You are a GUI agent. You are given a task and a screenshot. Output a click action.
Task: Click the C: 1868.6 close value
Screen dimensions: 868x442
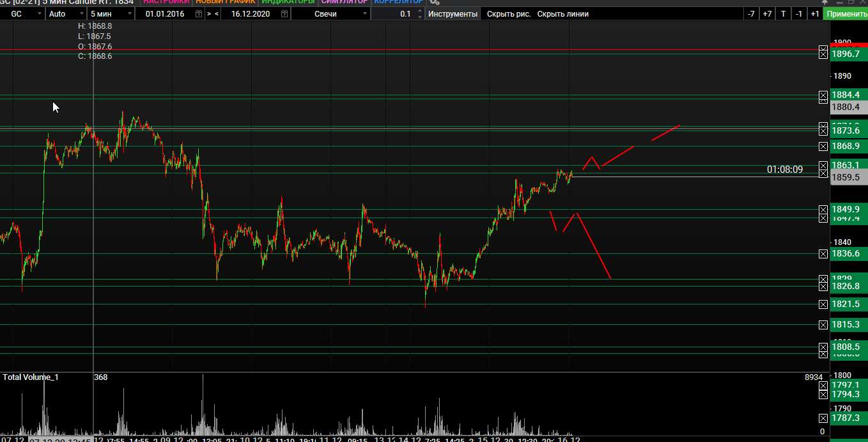[95, 56]
